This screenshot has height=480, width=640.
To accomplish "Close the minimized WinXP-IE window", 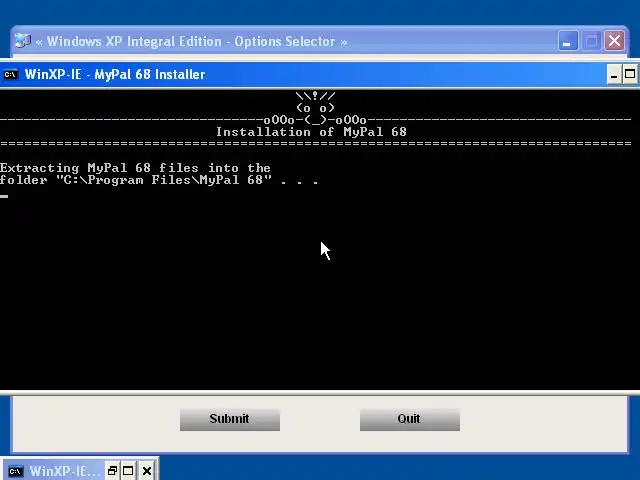I will tap(147, 471).
